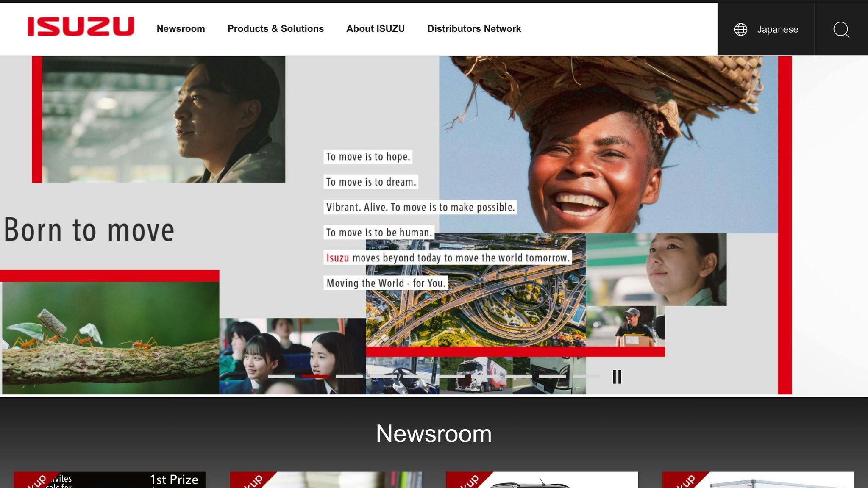Open the '1st Prize' news card

click(x=109, y=480)
